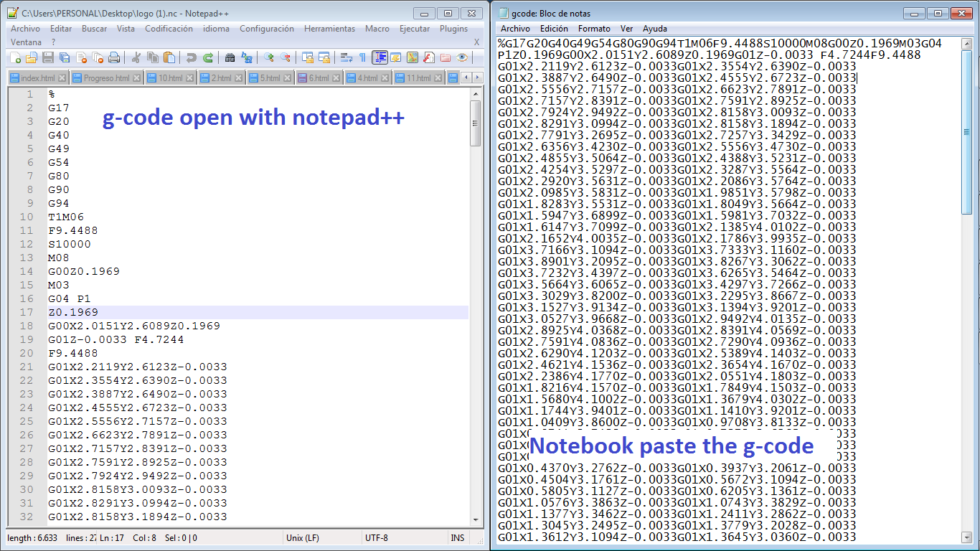Toggle the indent guide button

(x=380, y=57)
